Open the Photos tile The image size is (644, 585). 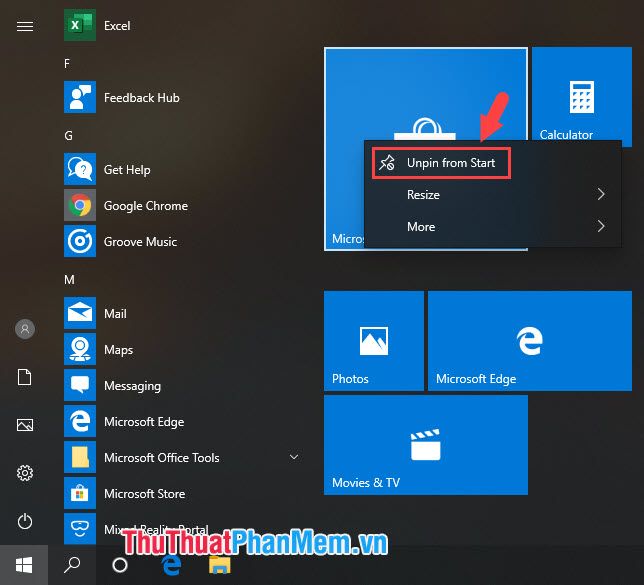[373, 341]
